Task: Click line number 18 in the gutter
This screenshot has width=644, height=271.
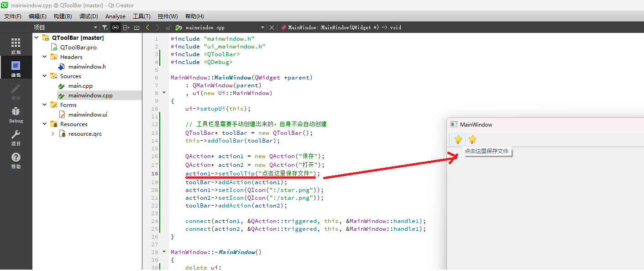Action: 155,174
